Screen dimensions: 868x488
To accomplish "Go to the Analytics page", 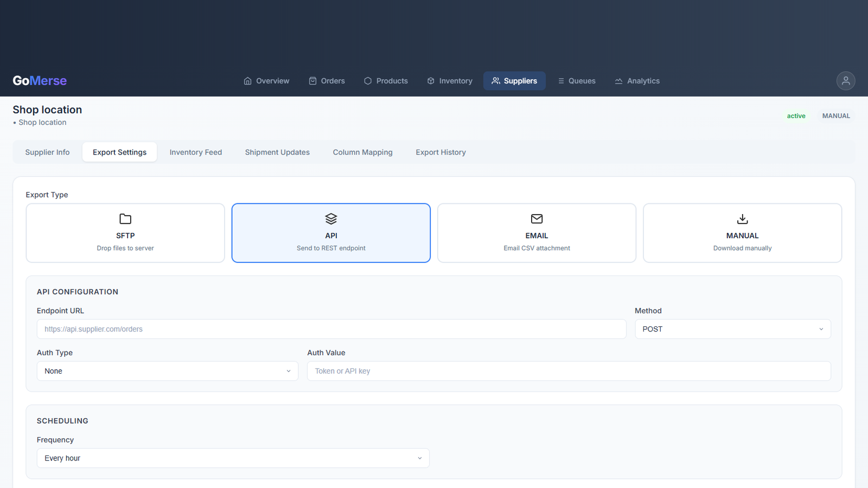I will pos(637,81).
